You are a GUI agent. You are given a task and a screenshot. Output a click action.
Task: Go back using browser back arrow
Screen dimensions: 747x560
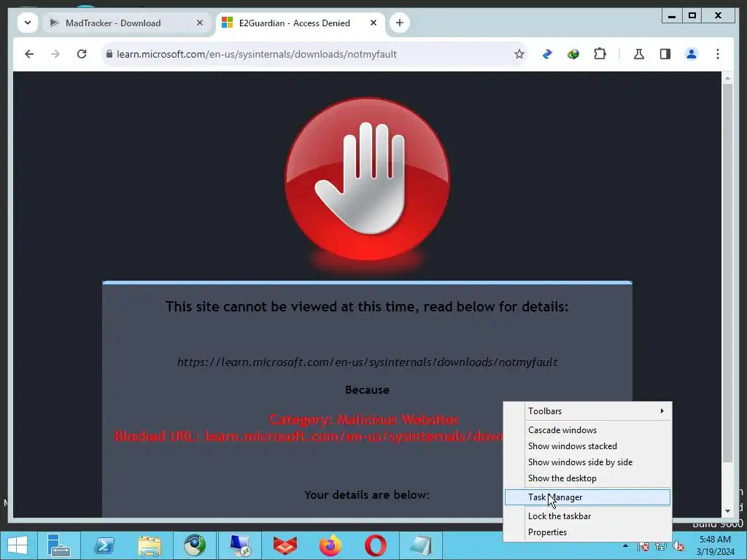tap(29, 54)
